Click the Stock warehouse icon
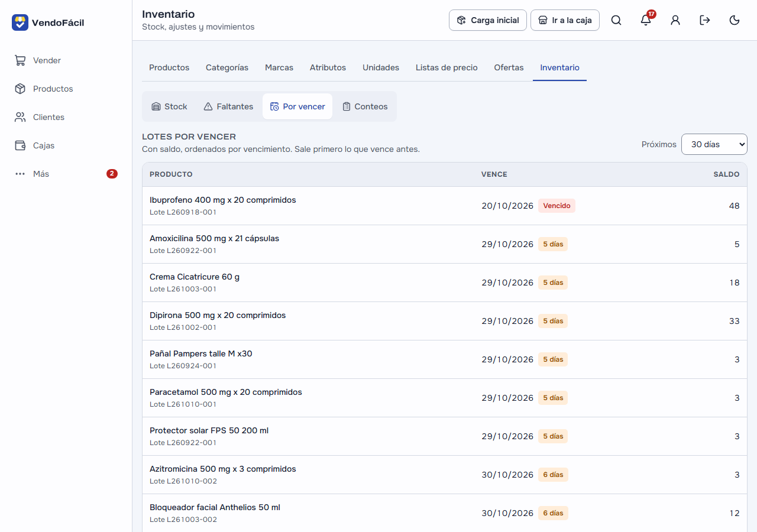The image size is (757, 532). 156,106
